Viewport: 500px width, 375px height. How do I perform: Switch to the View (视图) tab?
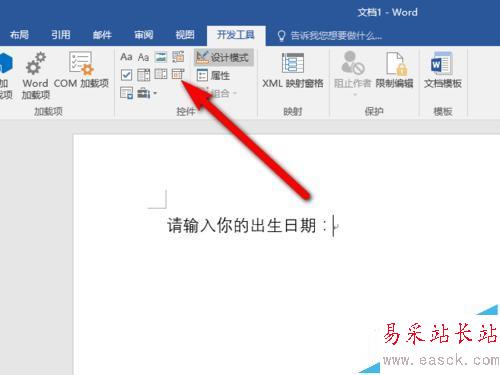[x=185, y=35]
